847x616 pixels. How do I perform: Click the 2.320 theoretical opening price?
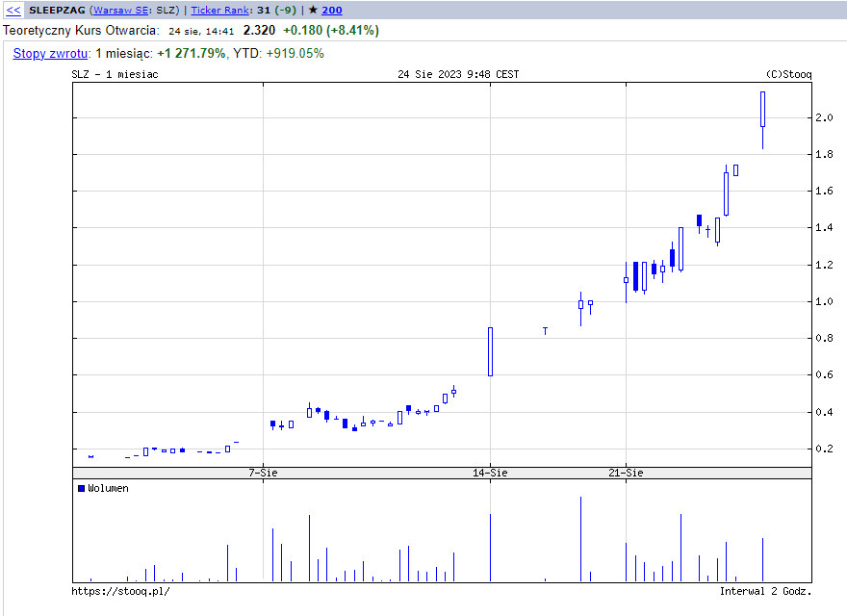259,30
